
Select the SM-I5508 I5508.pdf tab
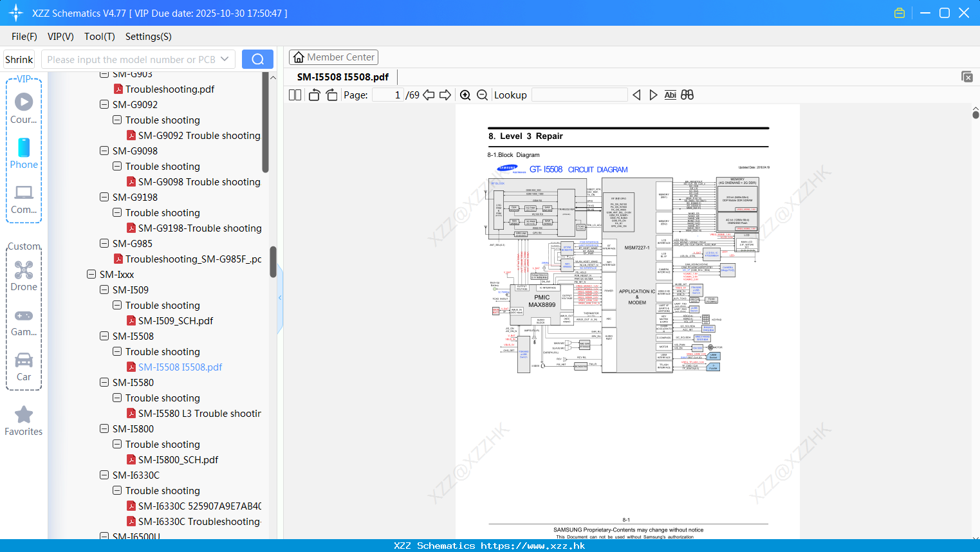point(343,77)
